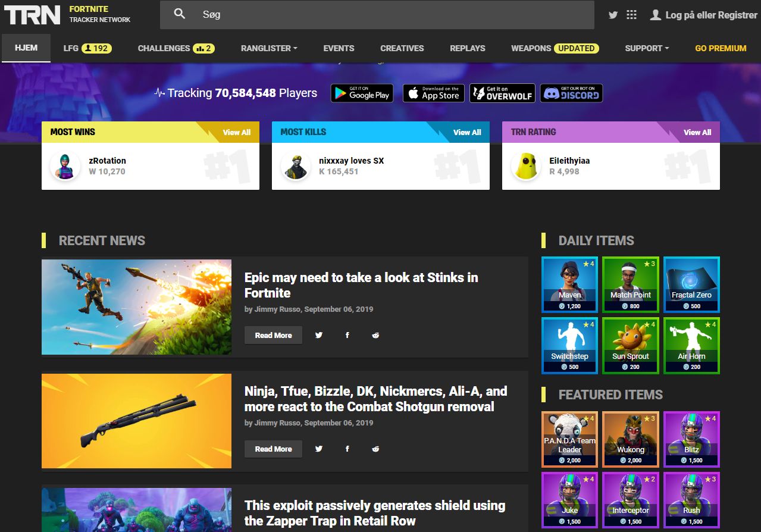The image size is (761, 532).
Task: View all TRN Rating rankings
Action: (x=697, y=132)
